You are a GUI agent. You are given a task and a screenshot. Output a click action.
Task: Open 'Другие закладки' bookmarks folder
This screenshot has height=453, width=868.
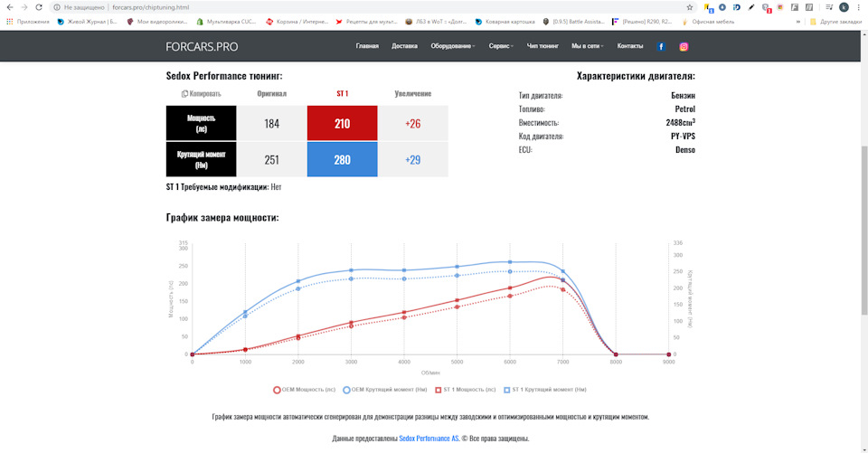(x=835, y=22)
